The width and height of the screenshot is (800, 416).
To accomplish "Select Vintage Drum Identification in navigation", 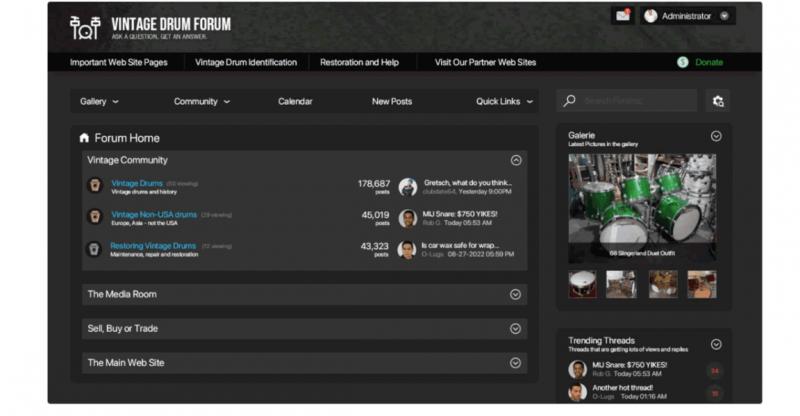I will [246, 62].
